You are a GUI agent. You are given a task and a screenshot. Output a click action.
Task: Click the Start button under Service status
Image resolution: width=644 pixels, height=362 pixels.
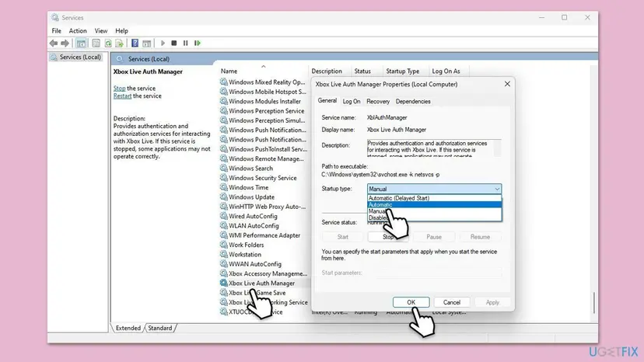[x=342, y=237]
